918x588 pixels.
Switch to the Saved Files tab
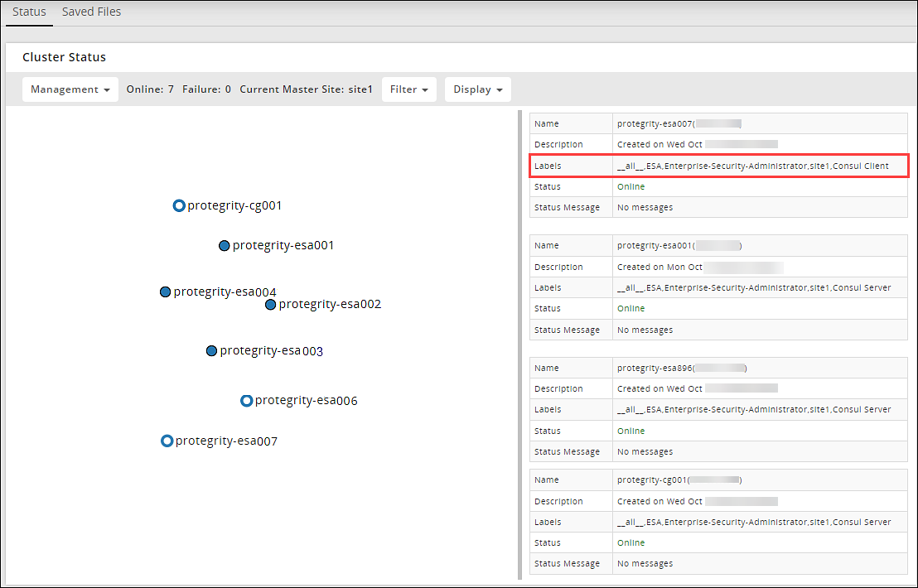(x=91, y=12)
